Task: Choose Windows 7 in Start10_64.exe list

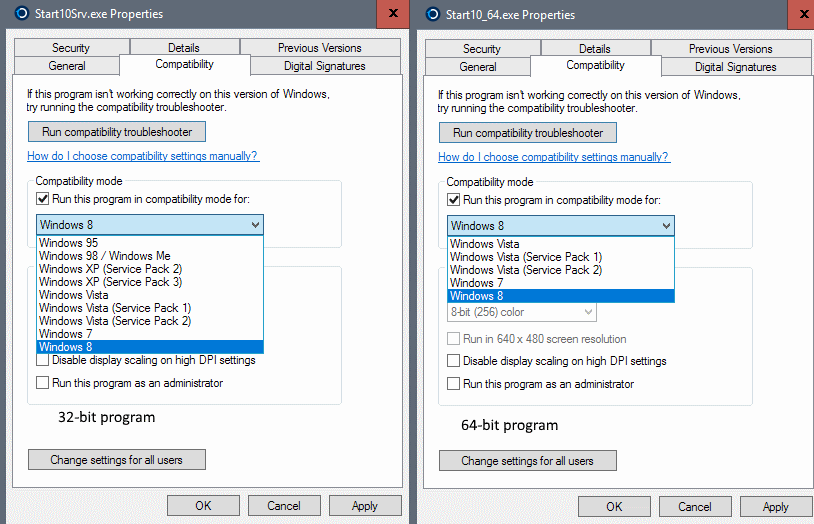Action: 561,283
